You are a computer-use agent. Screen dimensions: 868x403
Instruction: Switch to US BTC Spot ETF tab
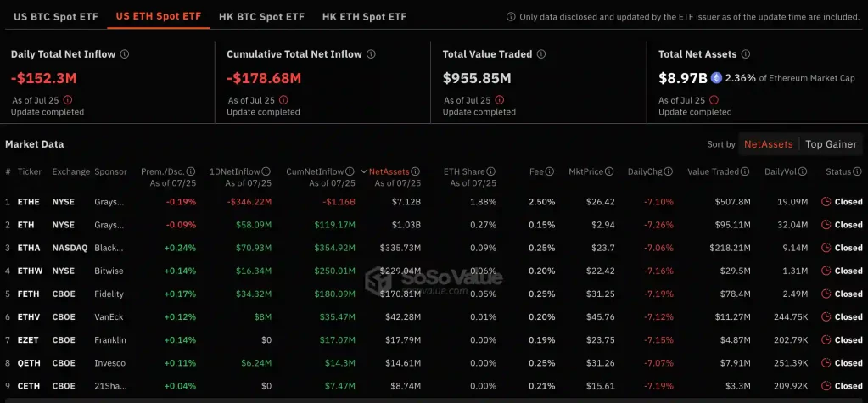click(56, 17)
